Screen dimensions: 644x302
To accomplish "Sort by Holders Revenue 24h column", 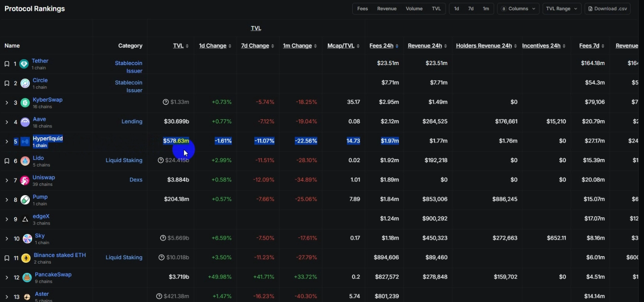I will (x=486, y=46).
